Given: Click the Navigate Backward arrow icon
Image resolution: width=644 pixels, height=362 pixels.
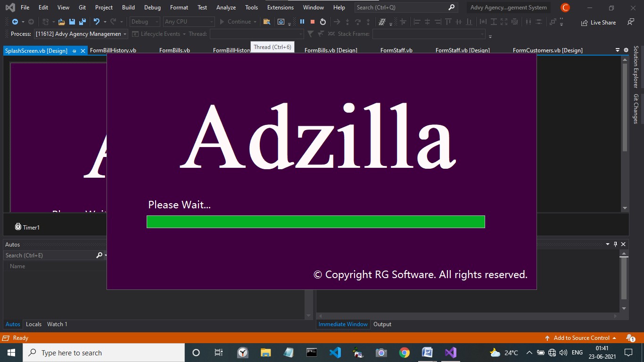Looking at the screenshot, I should click(15, 22).
